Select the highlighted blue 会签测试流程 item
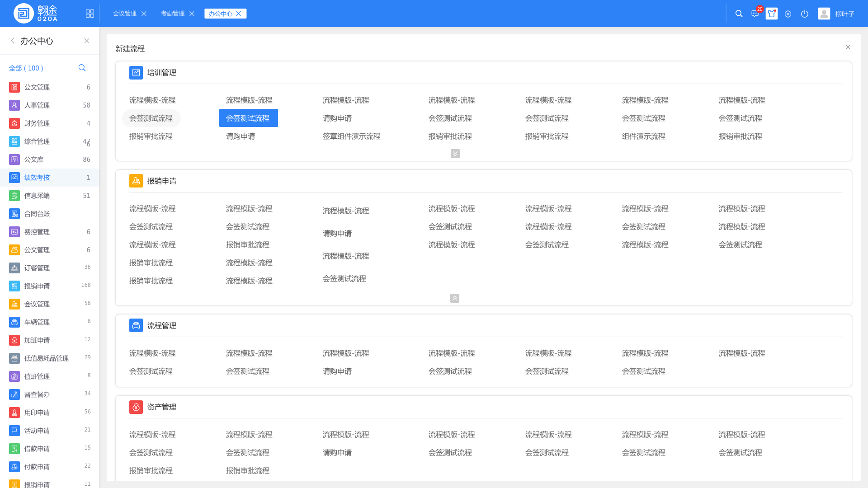 tap(248, 118)
